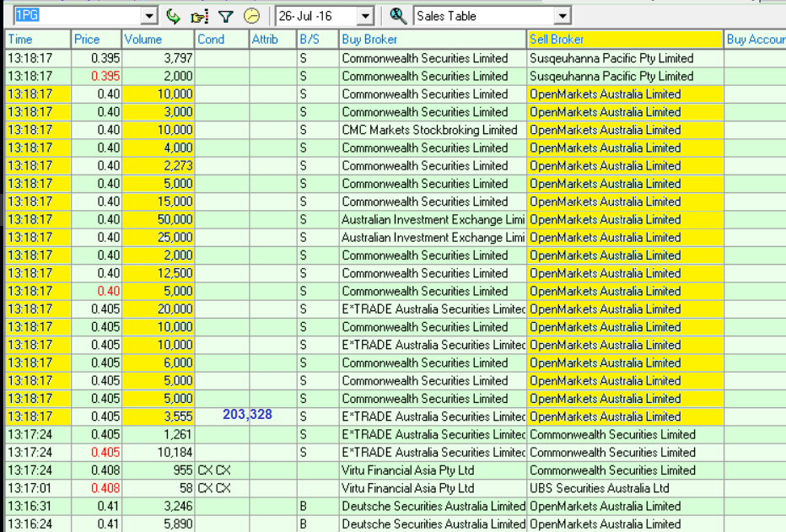Sort by the Volume column header
Image resolution: width=786 pixels, height=532 pixels.
[158, 40]
